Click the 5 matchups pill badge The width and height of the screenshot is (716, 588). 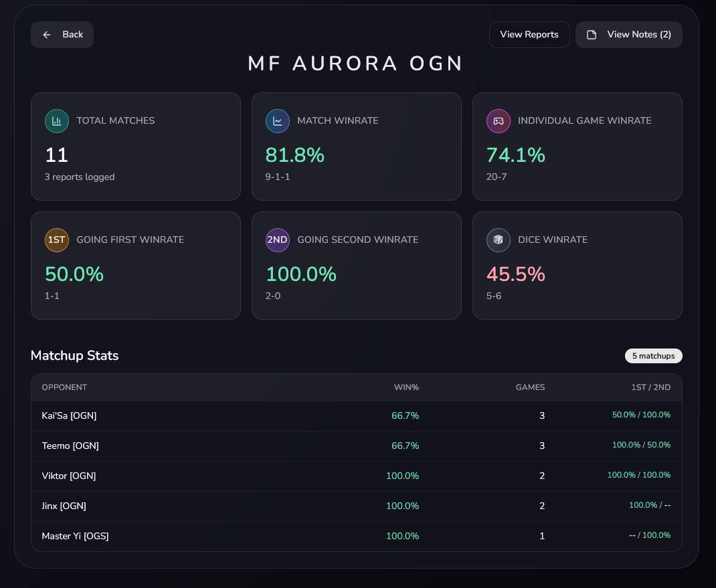pyautogui.click(x=653, y=355)
